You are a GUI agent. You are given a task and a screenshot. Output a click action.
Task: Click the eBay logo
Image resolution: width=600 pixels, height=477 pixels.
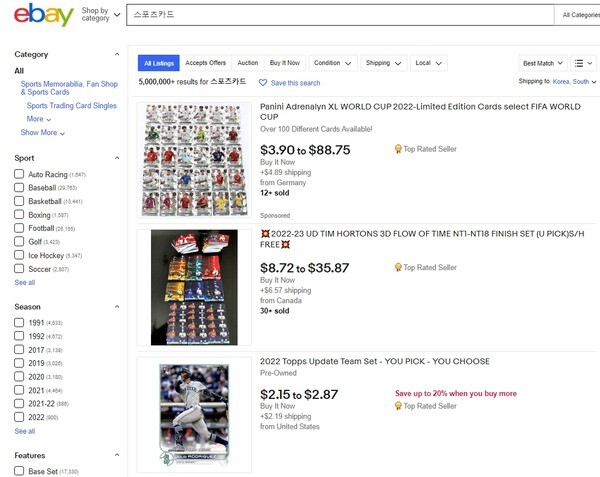tap(44, 15)
